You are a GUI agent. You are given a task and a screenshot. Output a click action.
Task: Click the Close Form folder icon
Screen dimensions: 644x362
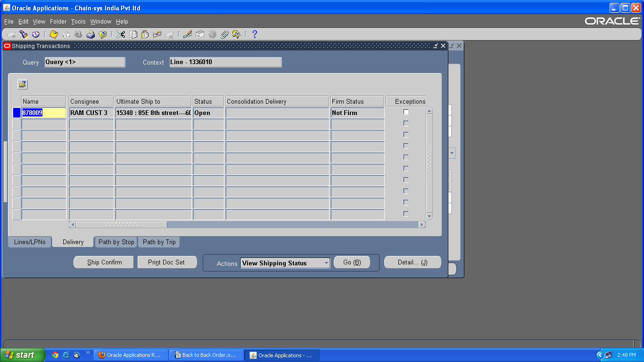(x=103, y=34)
